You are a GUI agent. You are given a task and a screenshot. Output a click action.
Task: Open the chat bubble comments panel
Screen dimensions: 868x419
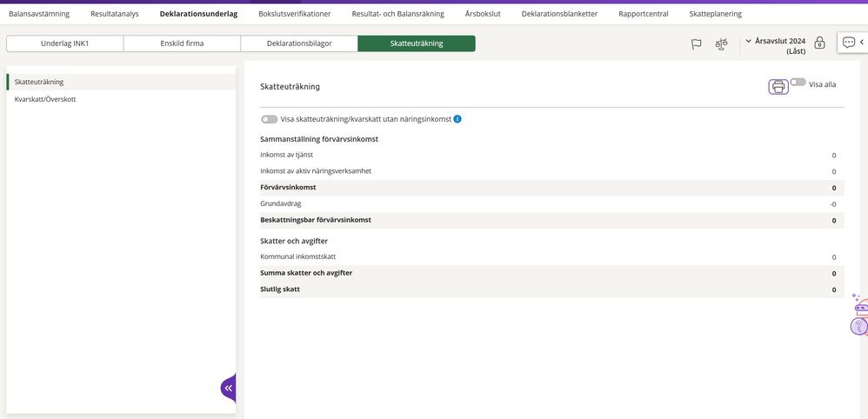[849, 43]
